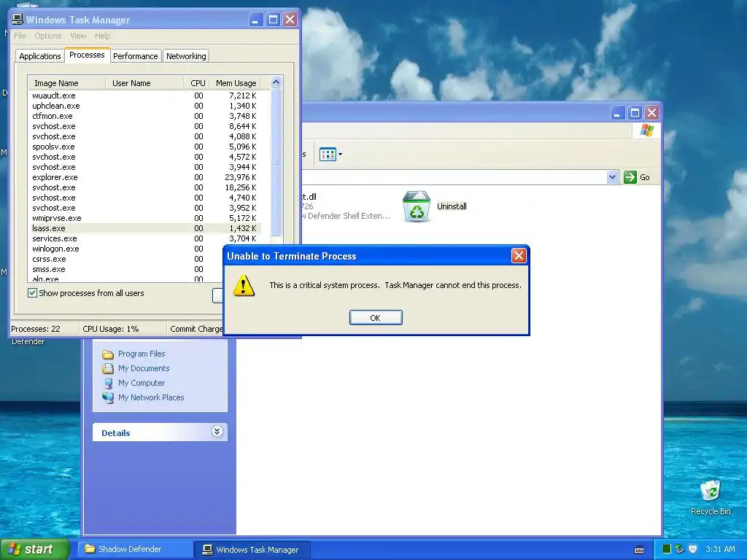Switch to the Networking tab
The image size is (747, 560).
click(x=186, y=56)
